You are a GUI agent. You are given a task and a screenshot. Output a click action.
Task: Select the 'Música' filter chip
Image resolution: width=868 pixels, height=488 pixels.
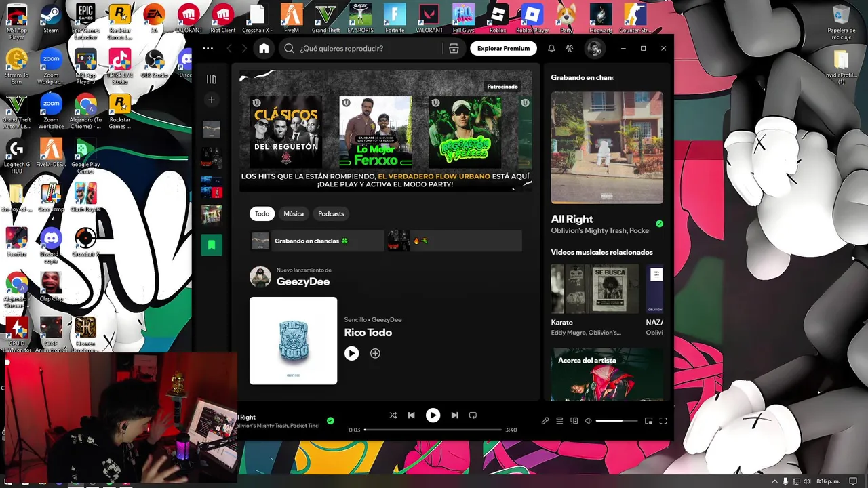(x=294, y=213)
